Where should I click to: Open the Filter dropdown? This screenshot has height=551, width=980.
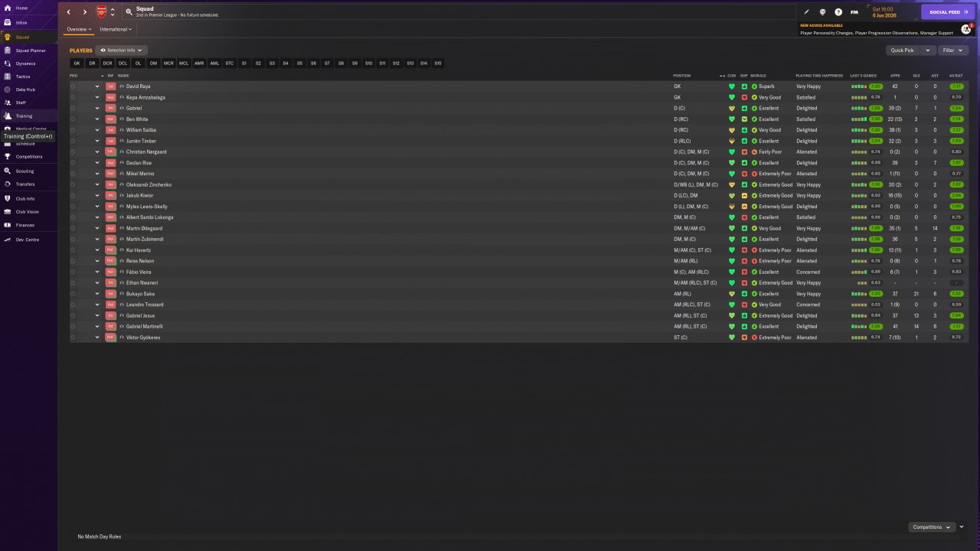click(953, 51)
